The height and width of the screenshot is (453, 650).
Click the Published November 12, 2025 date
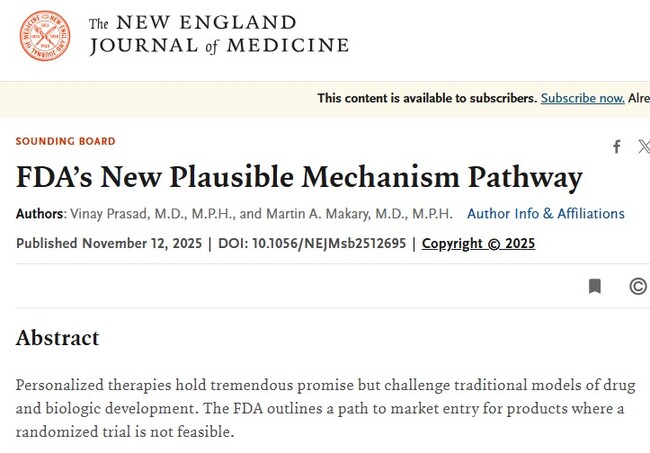point(109,244)
